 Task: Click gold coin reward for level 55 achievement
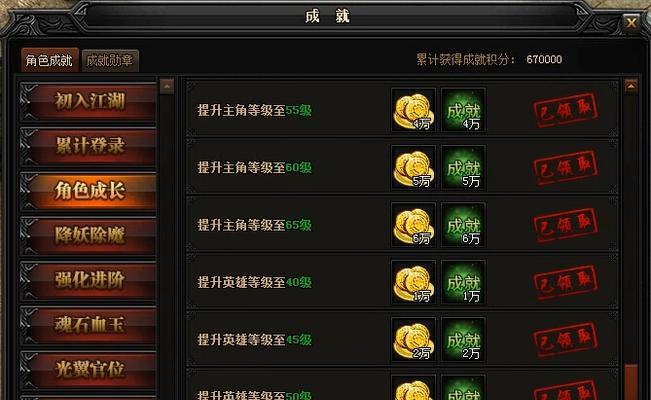[414, 110]
